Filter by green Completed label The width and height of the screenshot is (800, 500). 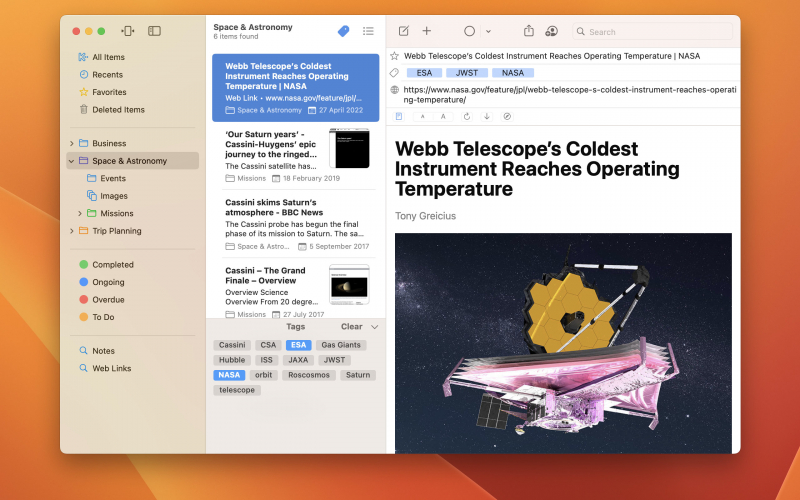(x=113, y=264)
